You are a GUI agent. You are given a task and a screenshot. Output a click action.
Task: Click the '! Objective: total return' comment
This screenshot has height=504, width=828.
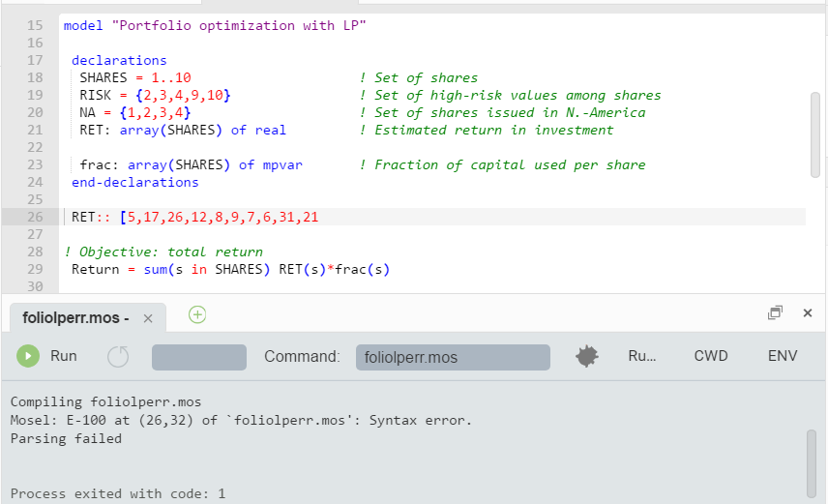pos(163,252)
